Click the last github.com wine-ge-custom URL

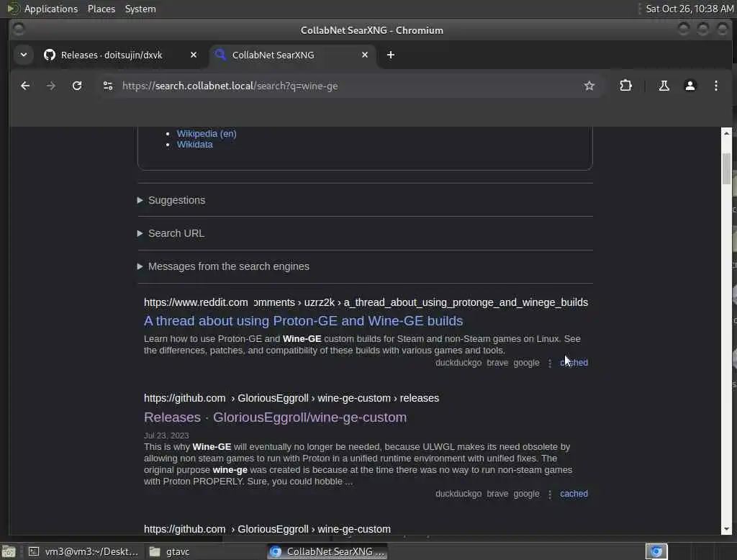(x=267, y=529)
